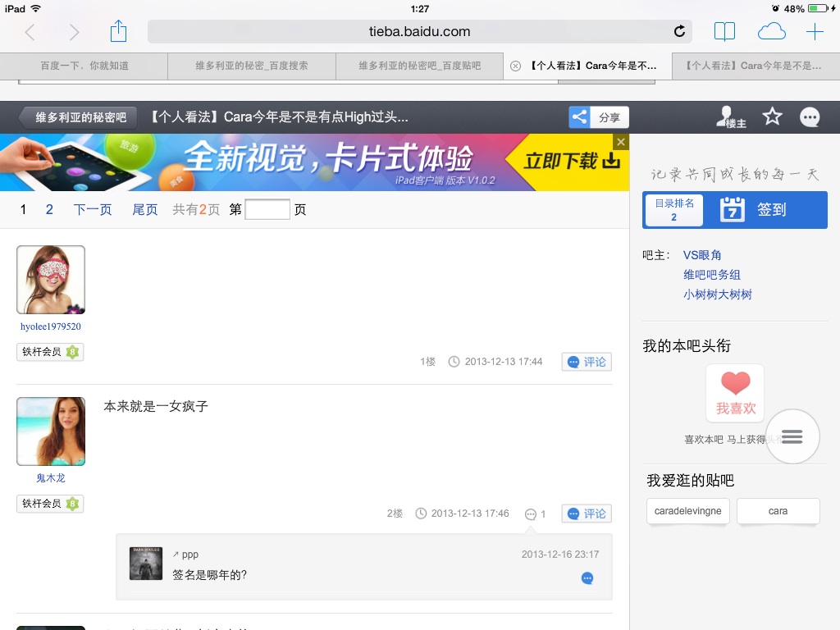Favorite the thread with star icon

click(x=772, y=116)
